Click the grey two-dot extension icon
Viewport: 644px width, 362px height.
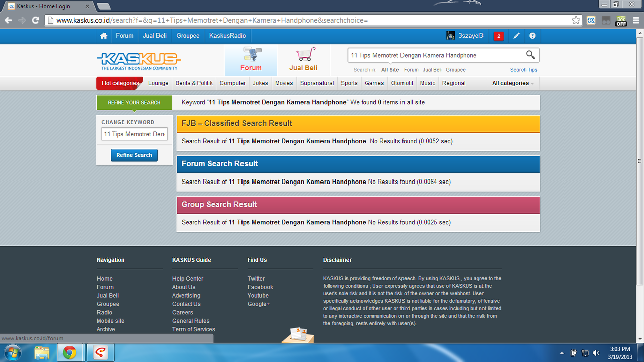click(x=606, y=20)
